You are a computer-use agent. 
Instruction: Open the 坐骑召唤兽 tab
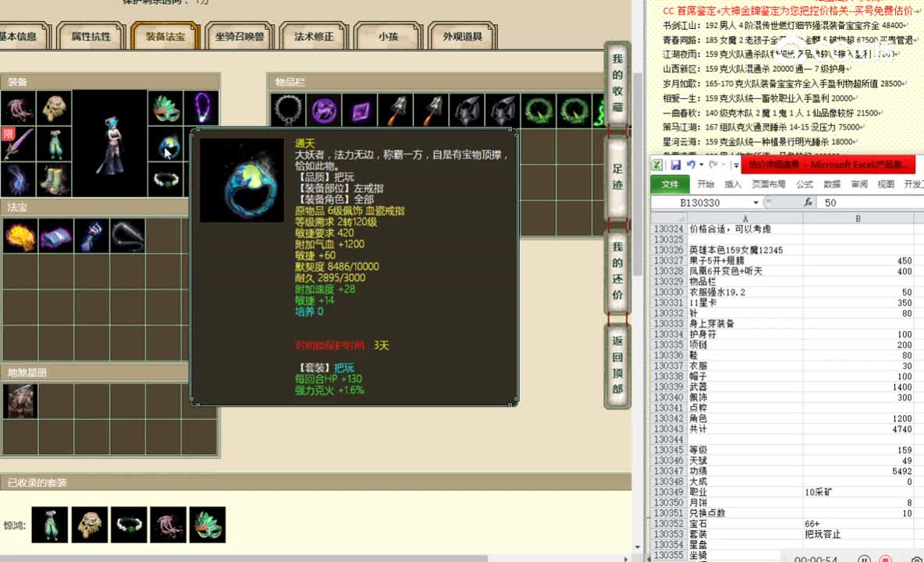(x=240, y=37)
